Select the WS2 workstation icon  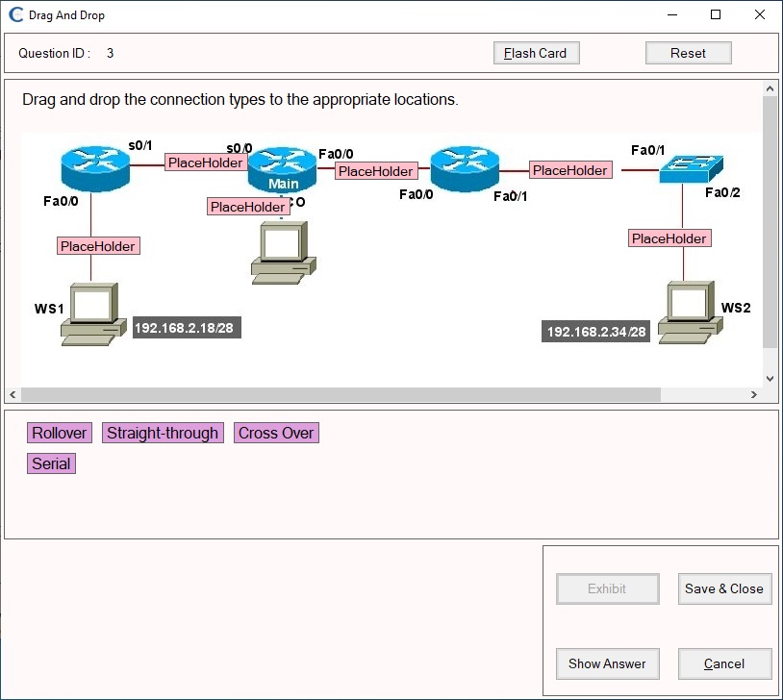click(690, 310)
